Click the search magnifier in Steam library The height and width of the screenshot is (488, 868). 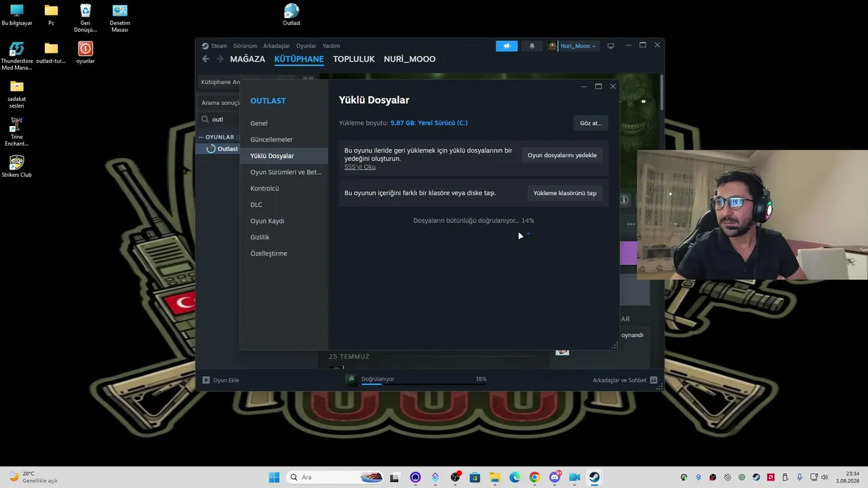205,119
